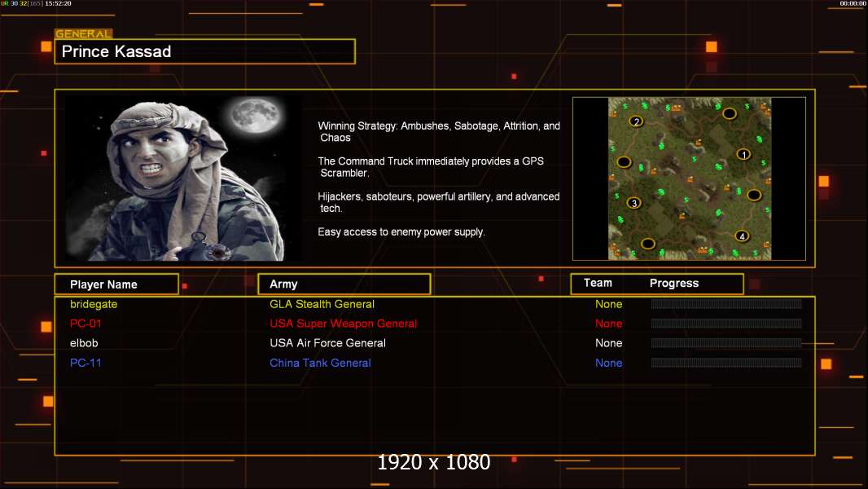Click the GENERAL label tag
Screen dimensions: 868x489
[83, 33]
